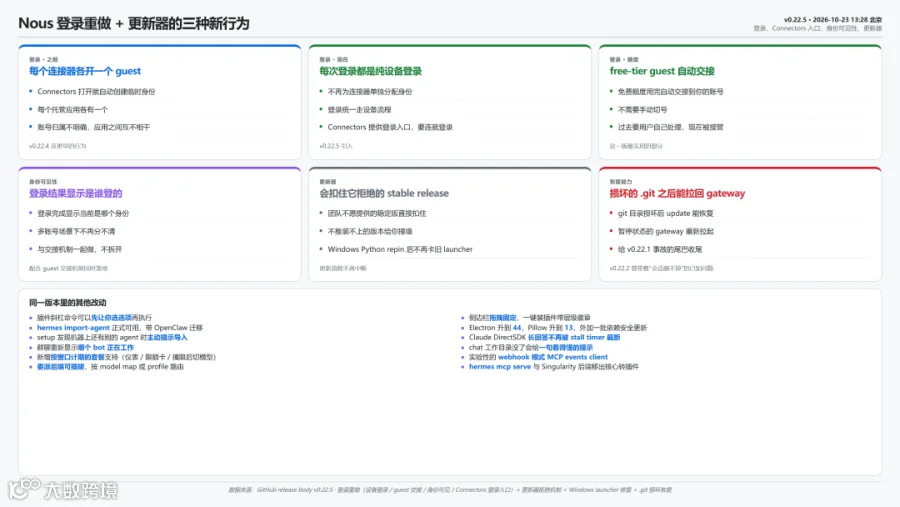
Task: Click bullet 'Connectors 提供登录入口，要连就登录'
Action: coord(390,127)
